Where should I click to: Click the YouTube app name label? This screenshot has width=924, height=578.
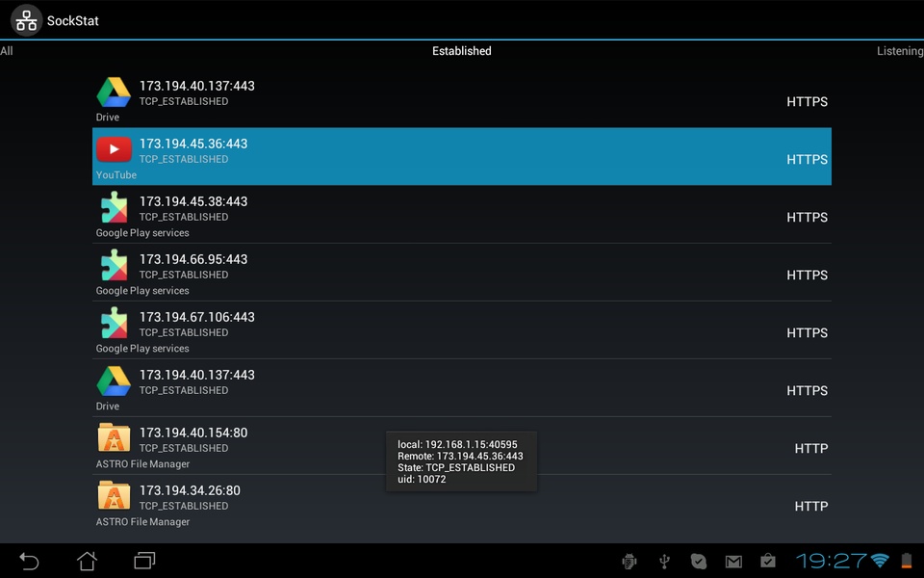coord(116,175)
